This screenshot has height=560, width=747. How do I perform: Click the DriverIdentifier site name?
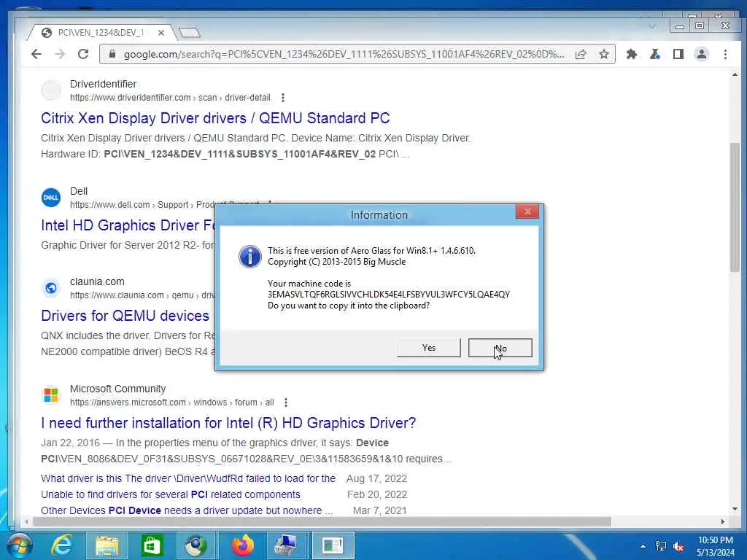(103, 85)
